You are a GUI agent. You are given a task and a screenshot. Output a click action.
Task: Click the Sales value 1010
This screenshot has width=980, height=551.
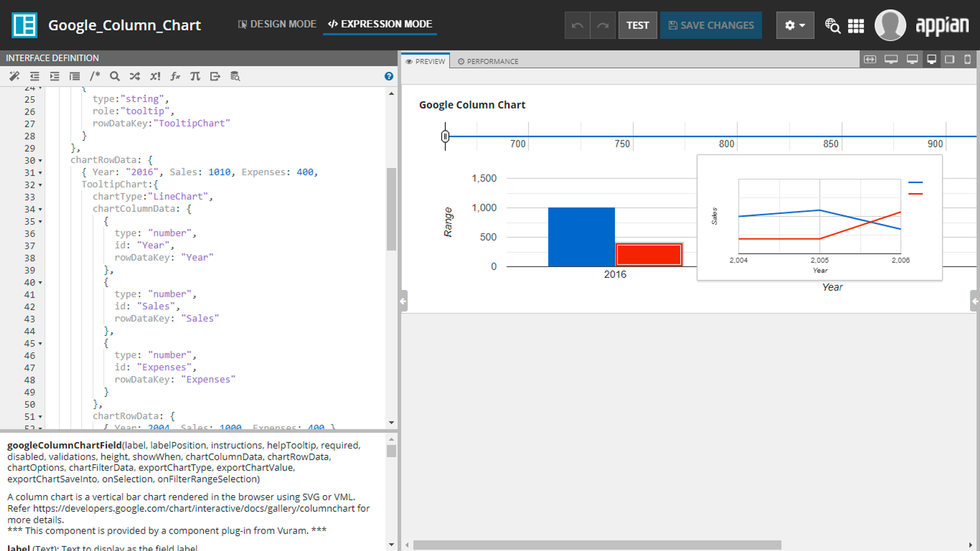(219, 172)
